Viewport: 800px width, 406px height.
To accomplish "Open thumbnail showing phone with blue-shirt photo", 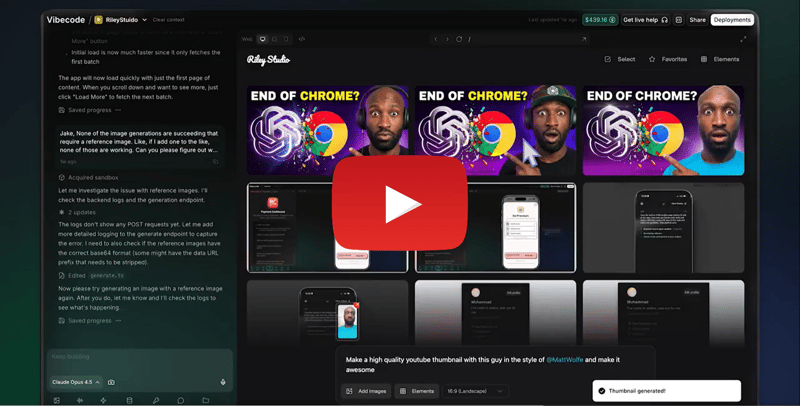I will (328, 312).
